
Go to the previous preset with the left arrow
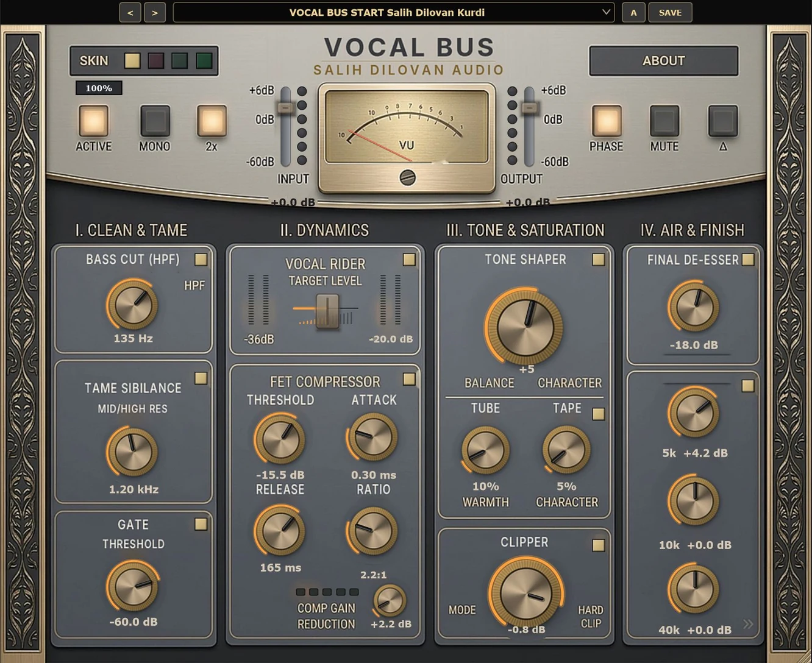[x=130, y=12]
